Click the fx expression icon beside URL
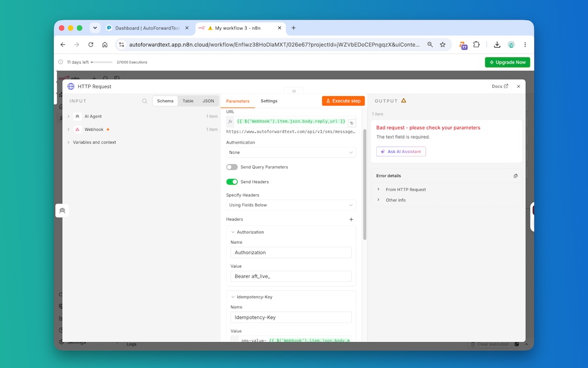 coord(230,122)
